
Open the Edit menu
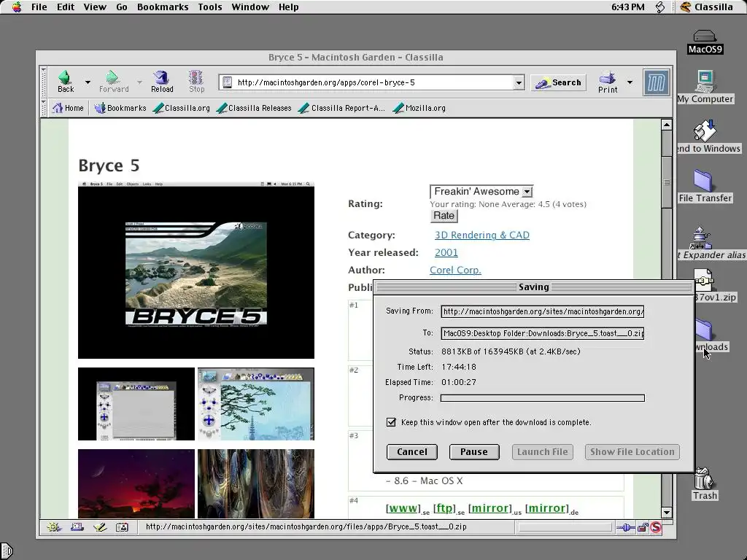(x=65, y=7)
